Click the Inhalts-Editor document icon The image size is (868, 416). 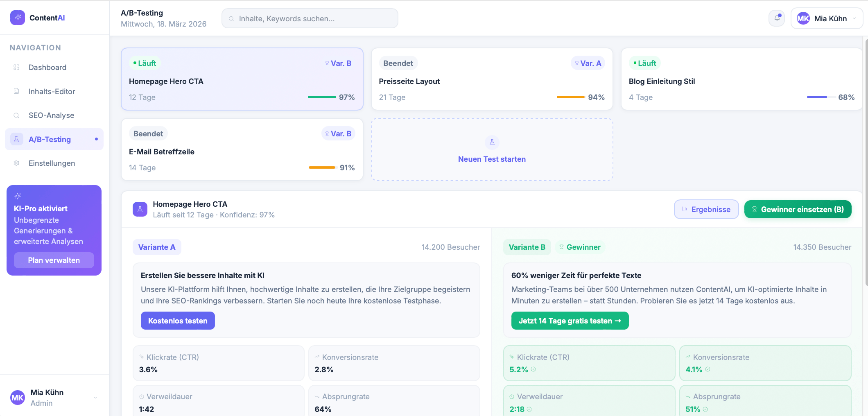point(16,91)
